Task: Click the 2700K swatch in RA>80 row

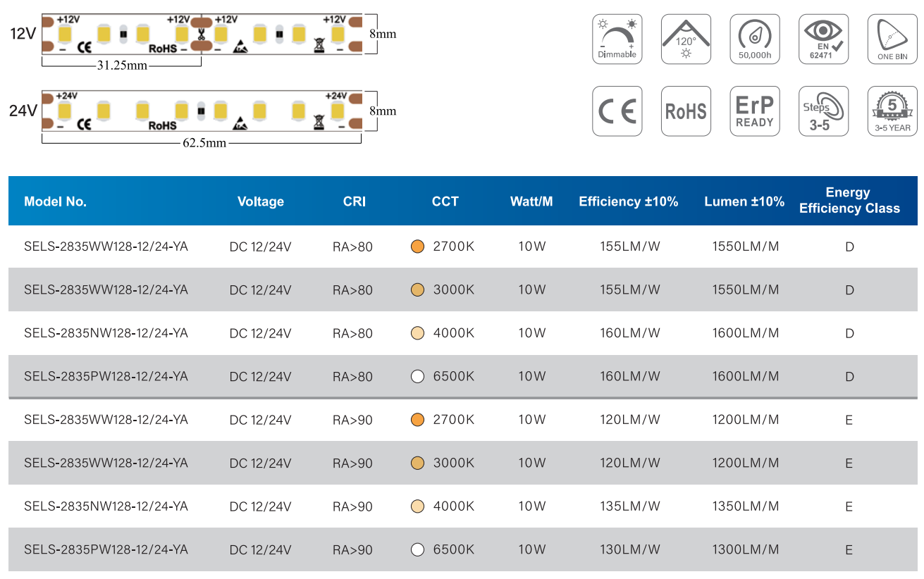Action: pyautogui.click(x=417, y=247)
